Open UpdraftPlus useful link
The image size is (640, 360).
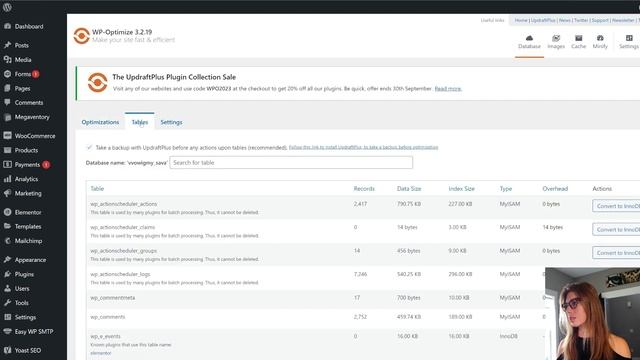tap(543, 20)
